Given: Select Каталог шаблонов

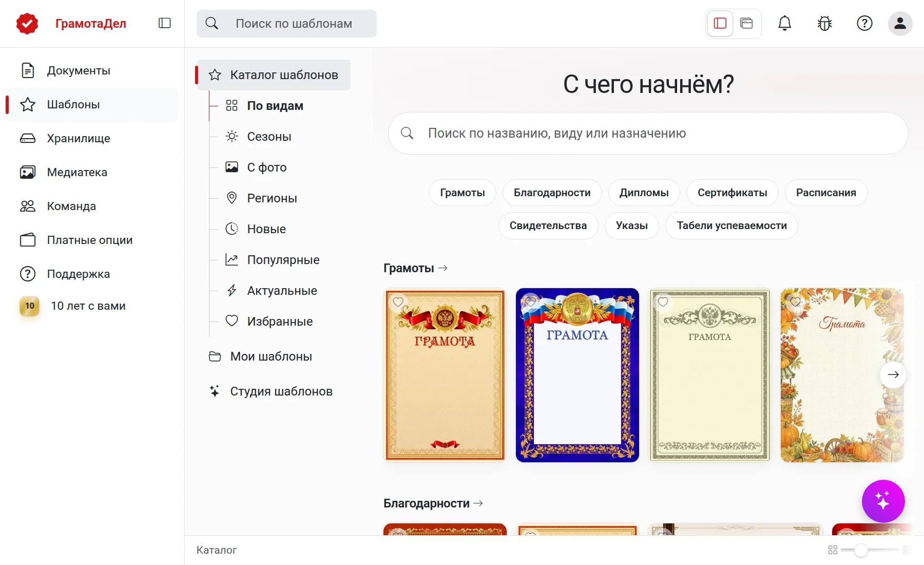Looking at the screenshot, I should 274,75.
